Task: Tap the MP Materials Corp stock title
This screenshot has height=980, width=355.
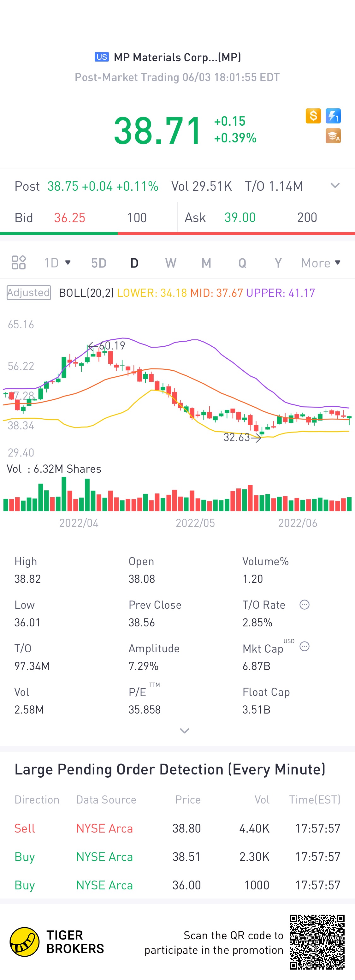Action: pos(177,57)
